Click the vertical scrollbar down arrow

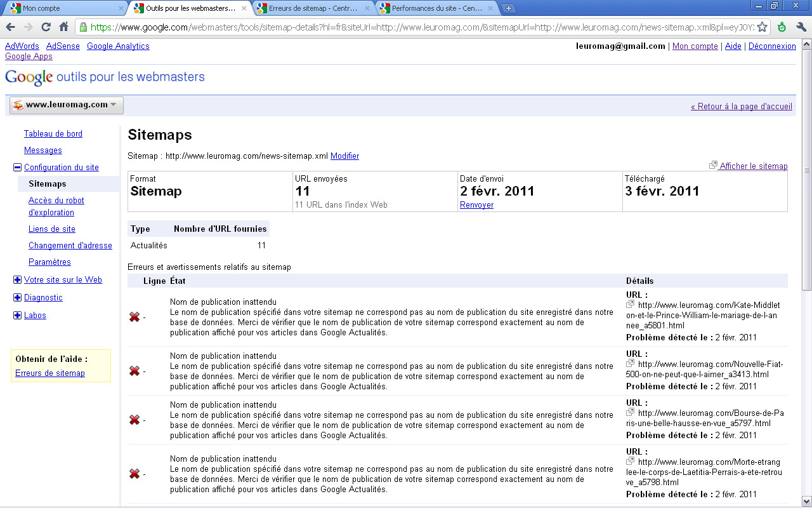point(806,500)
